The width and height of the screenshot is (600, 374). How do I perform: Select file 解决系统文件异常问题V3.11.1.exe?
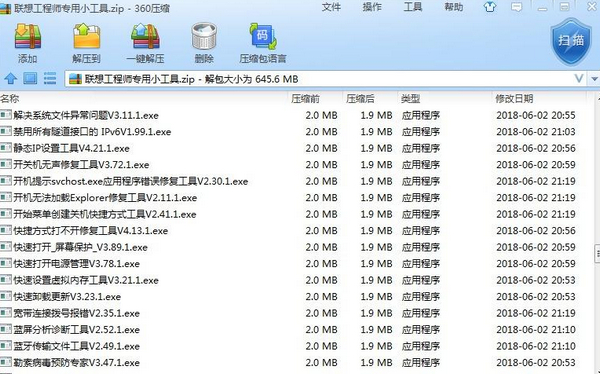(x=86, y=115)
